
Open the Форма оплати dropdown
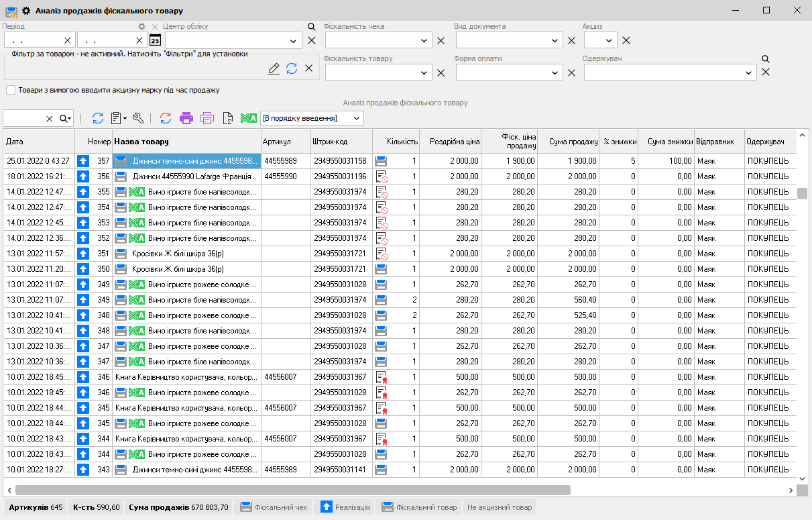tap(555, 72)
